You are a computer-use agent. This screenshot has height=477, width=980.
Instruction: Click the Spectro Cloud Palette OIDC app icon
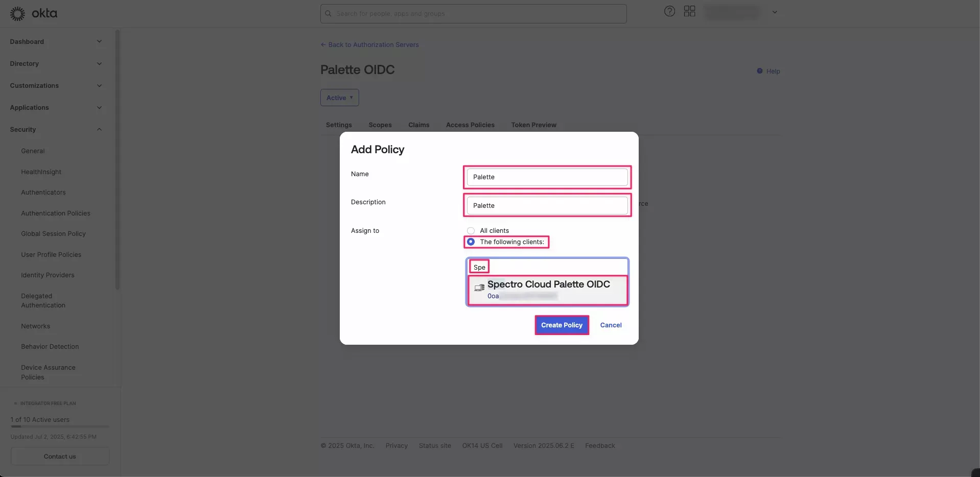[x=478, y=288]
